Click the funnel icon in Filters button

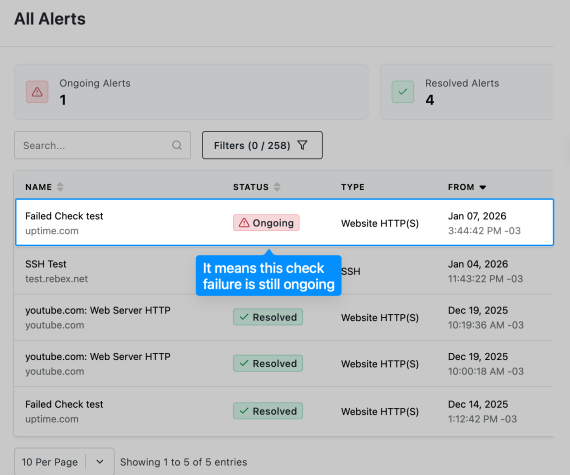(x=302, y=145)
